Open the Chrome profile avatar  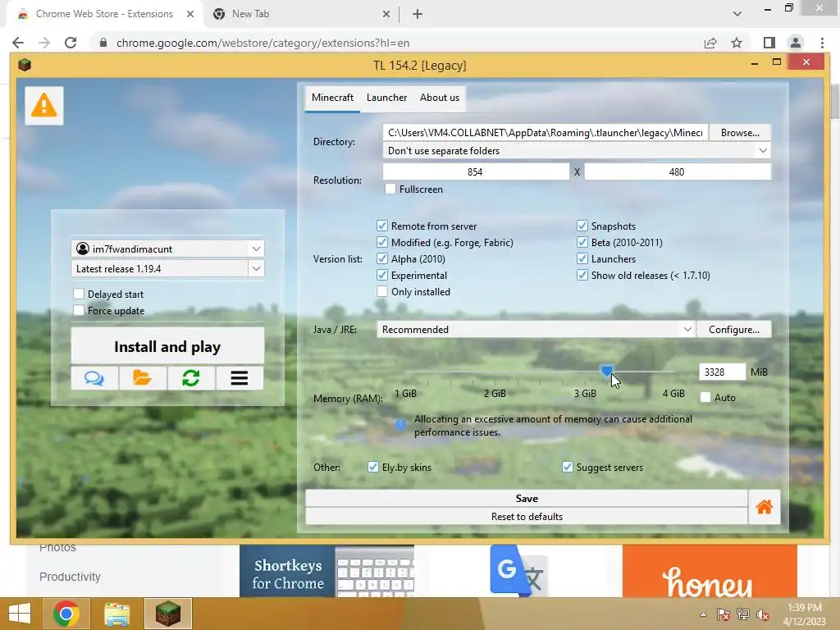pyautogui.click(x=796, y=43)
